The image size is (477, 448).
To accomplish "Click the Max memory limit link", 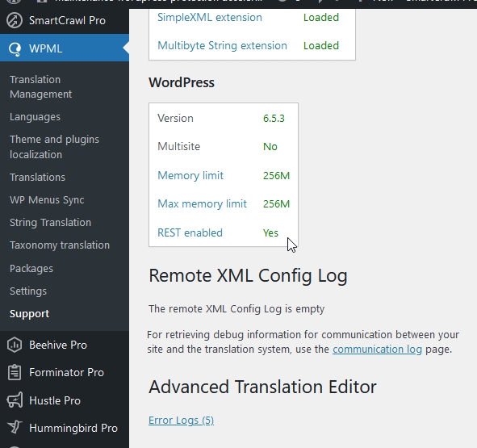I will click(x=202, y=203).
